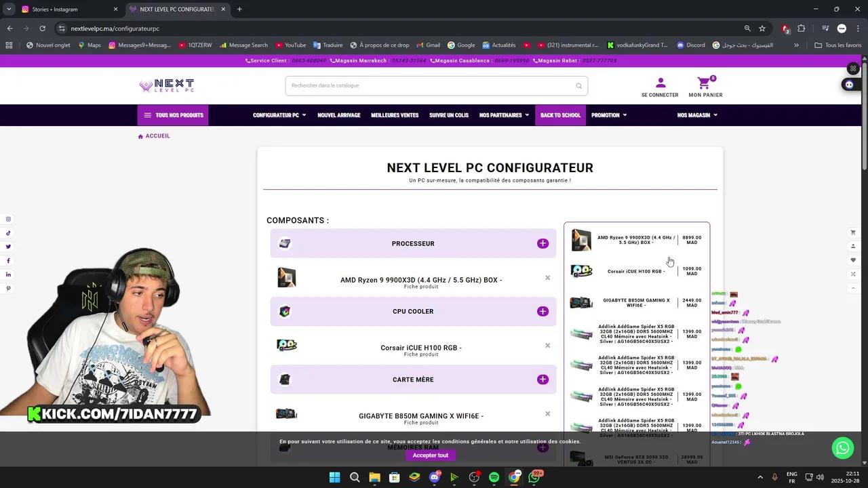Open the Tous les favoris folder

click(x=838, y=45)
